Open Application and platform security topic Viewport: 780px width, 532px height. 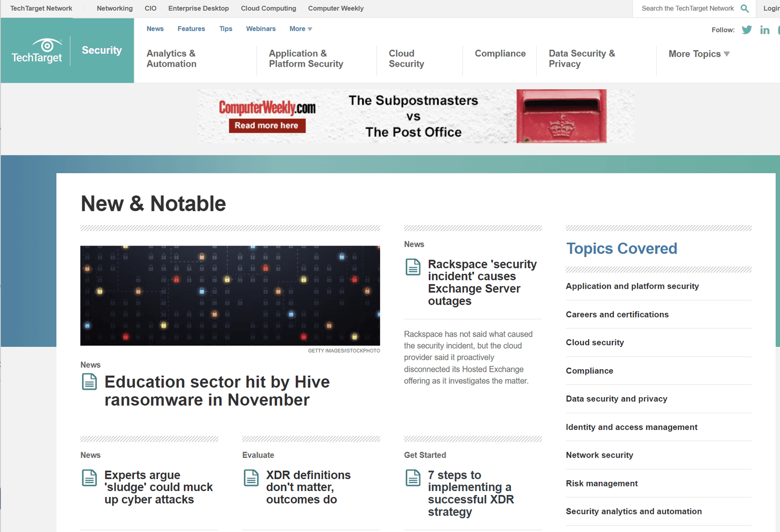632,286
